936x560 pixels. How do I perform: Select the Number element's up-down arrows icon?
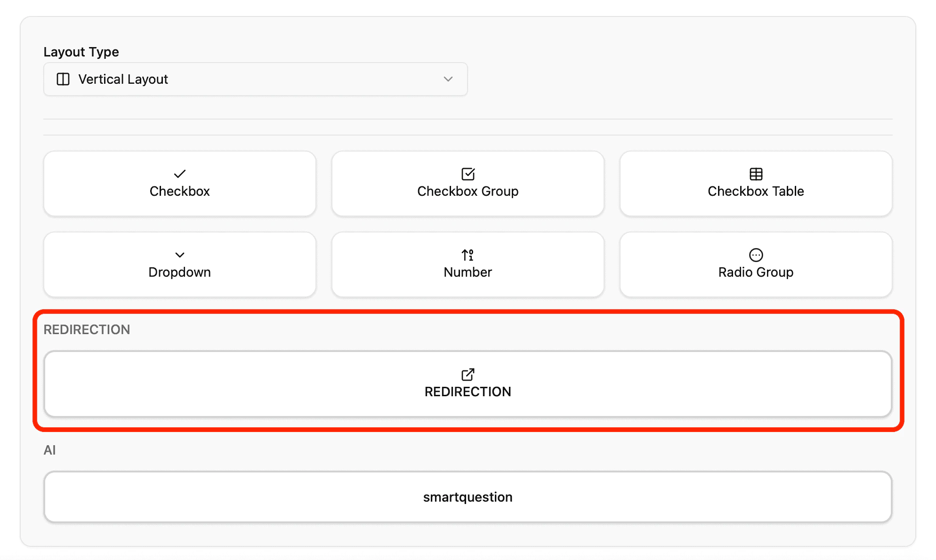point(468,255)
